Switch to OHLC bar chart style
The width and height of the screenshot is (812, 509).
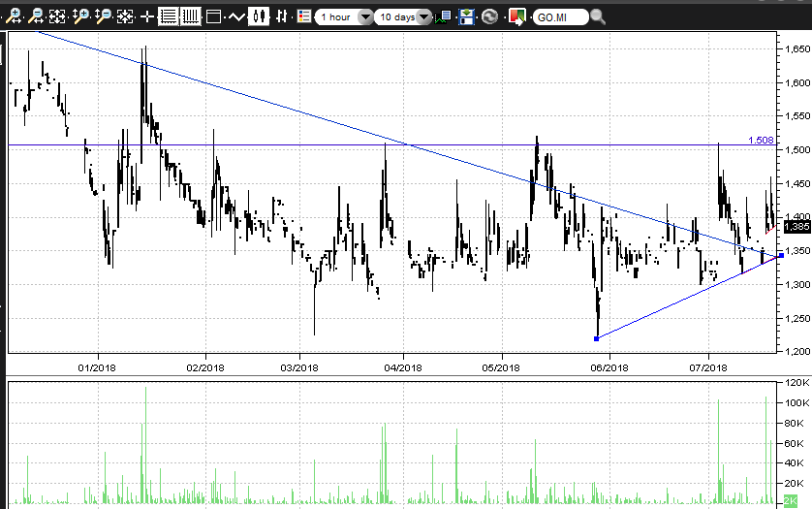pyautogui.click(x=282, y=16)
